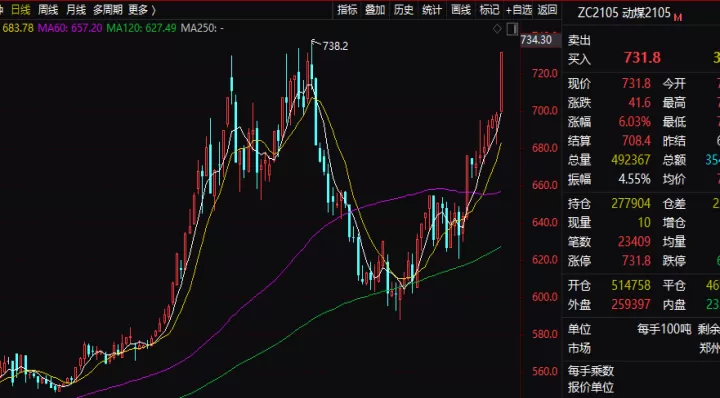Click the 660.0 price axis label
Image resolution: width=720 pixels, height=398 pixels.
coord(546,185)
